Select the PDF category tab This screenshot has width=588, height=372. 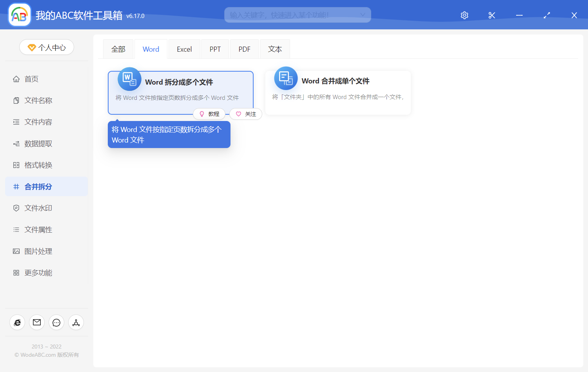tap(244, 49)
